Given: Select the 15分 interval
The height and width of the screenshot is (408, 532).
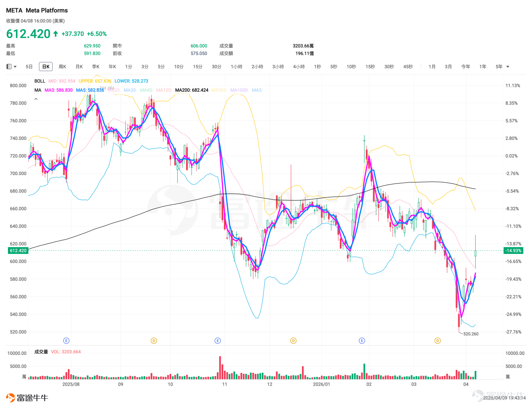Looking at the screenshot, I should pos(198,67).
